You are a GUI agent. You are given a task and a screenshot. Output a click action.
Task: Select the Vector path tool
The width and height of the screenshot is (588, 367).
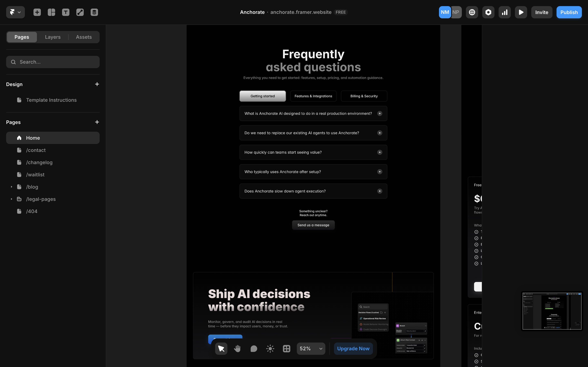pyautogui.click(x=80, y=12)
